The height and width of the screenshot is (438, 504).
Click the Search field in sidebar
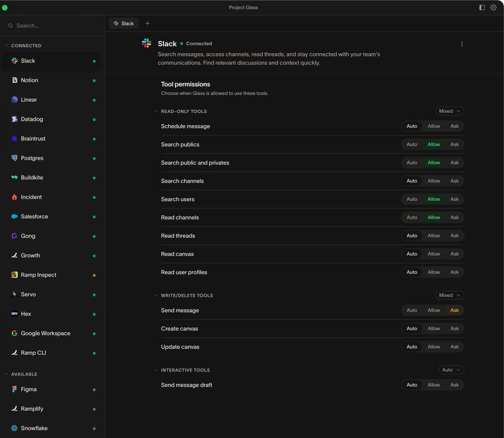[52, 26]
